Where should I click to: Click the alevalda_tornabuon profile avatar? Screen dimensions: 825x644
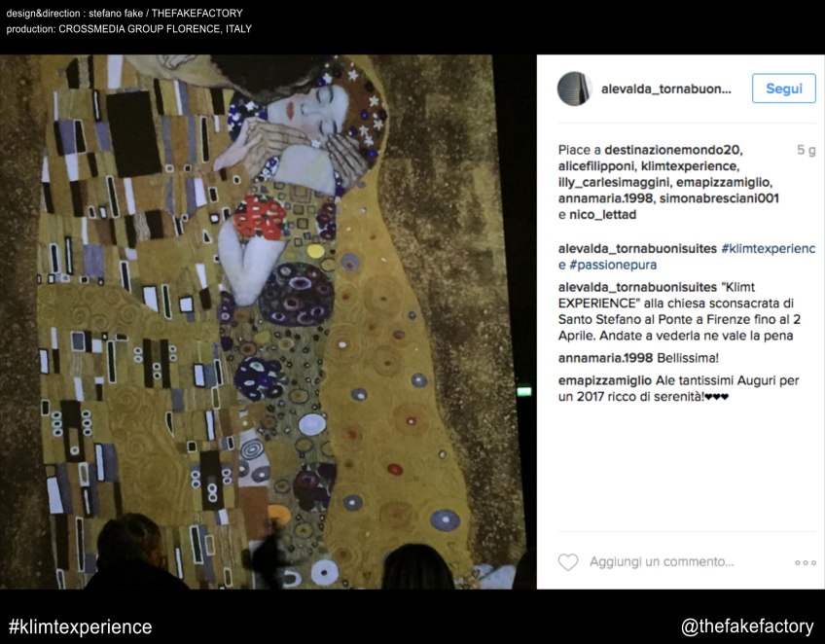574,89
